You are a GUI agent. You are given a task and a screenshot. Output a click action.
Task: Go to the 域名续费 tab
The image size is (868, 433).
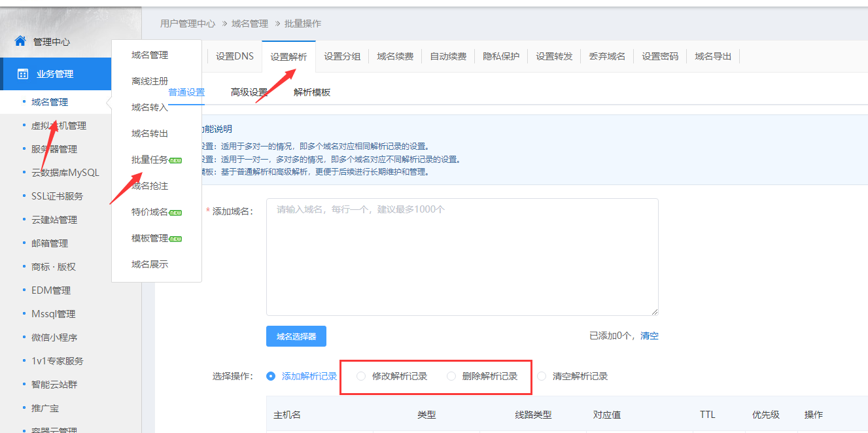(395, 56)
